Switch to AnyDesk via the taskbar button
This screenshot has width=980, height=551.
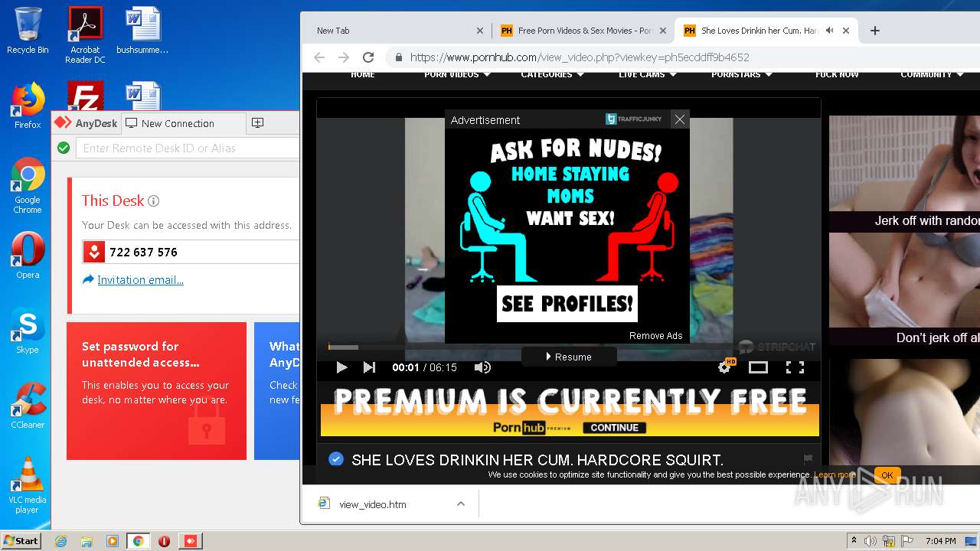(x=190, y=541)
